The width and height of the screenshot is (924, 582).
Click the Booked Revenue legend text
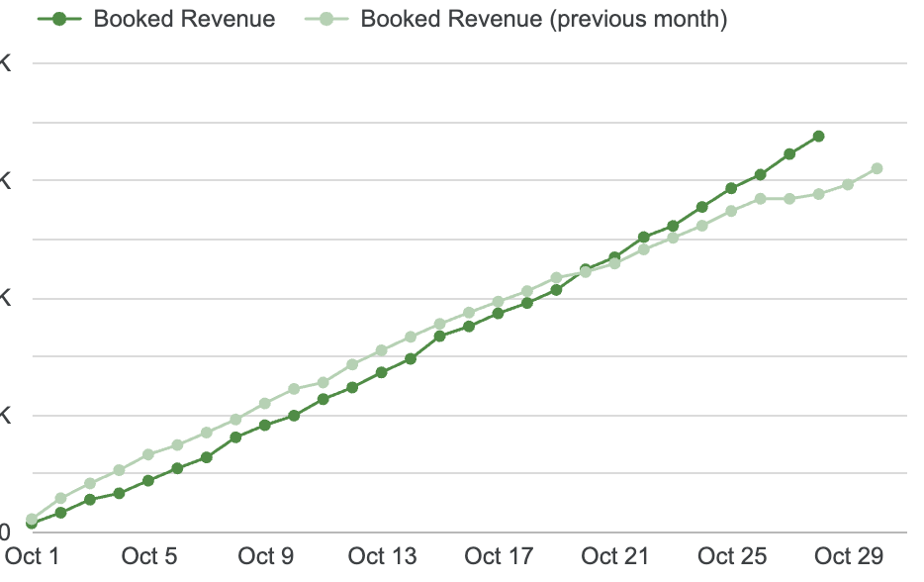[x=184, y=18]
